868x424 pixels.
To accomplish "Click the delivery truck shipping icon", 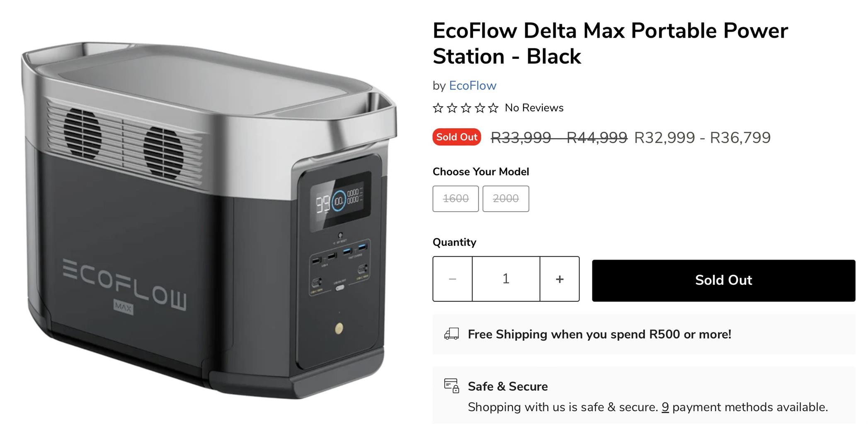I will 451,334.
